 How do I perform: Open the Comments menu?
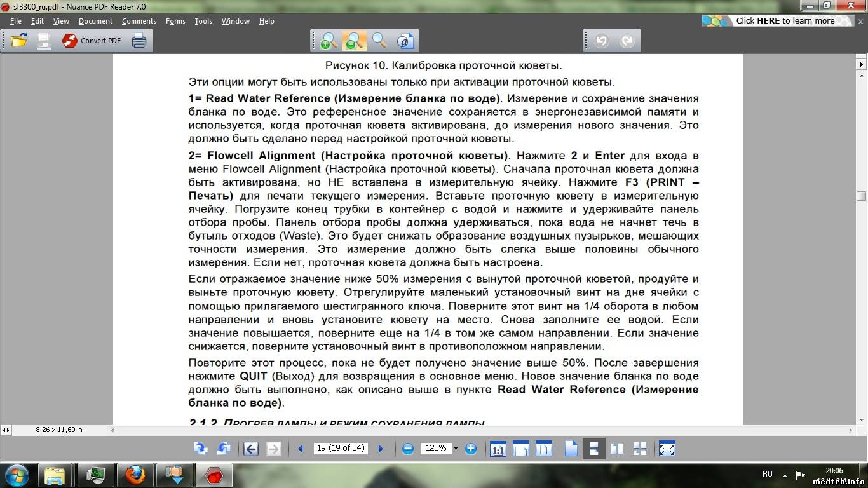139,21
